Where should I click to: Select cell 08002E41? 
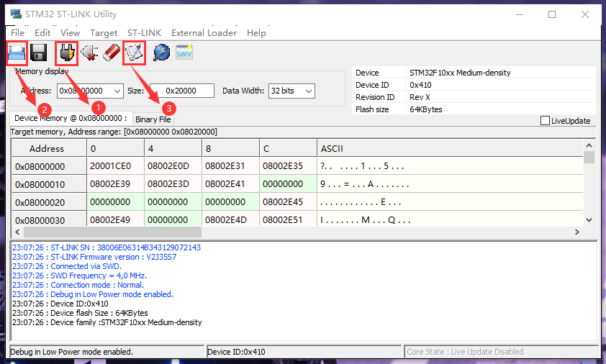pos(231,184)
